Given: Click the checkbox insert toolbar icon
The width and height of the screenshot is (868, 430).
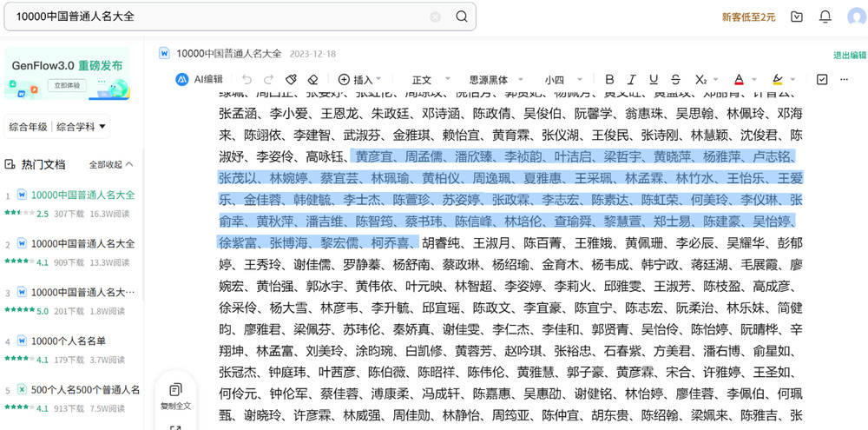Looking at the screenshot, I should coord(822,79).
